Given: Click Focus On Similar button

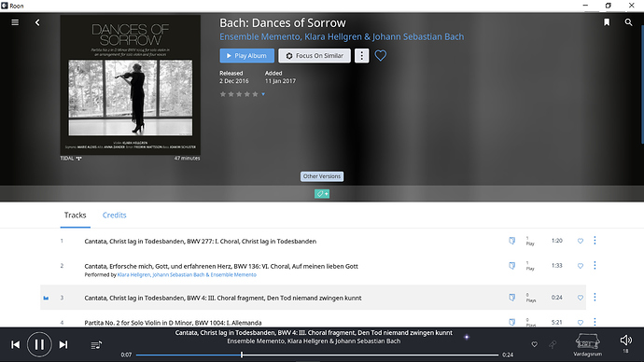Looking at the screenshot, I should click(x=315, y=55).
